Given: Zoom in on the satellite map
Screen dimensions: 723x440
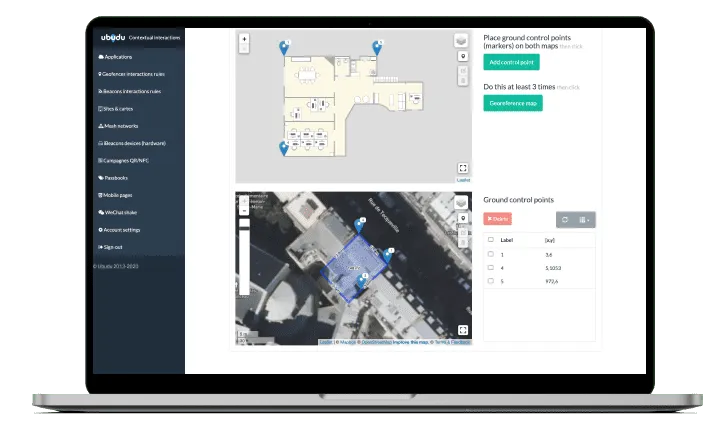Looking at the screenshot, I should (244, 201).
